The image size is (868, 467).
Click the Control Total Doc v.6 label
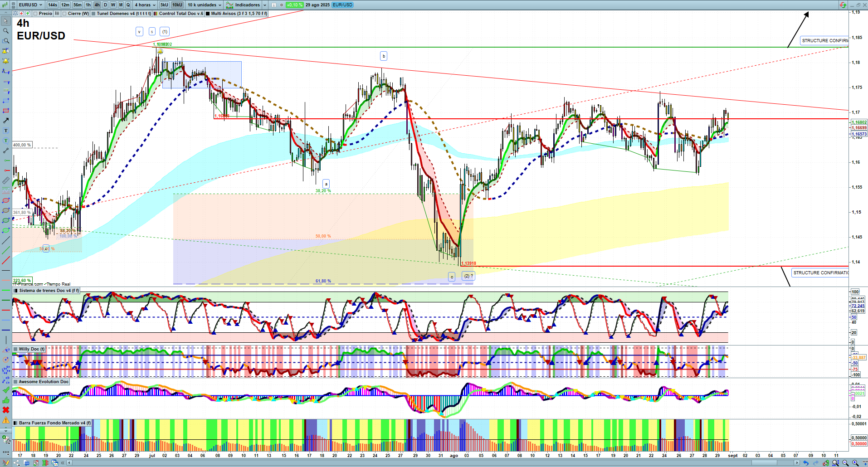(x=181, y=14)
